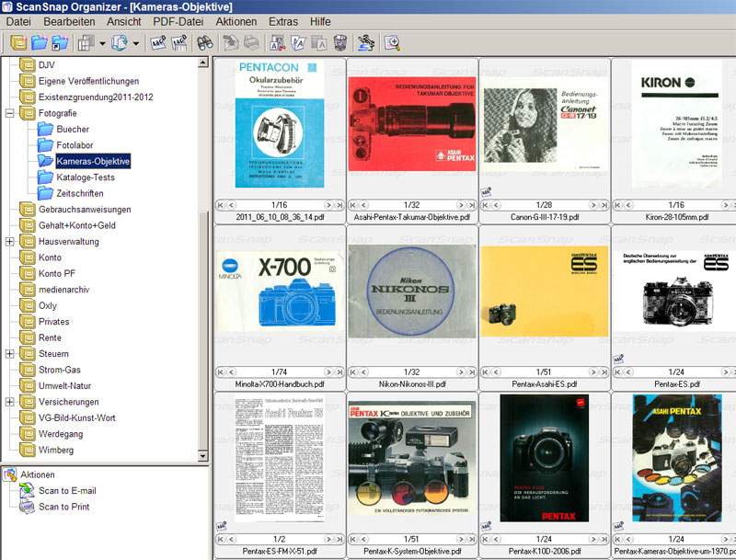Open the Datei menu
This screenshot has width=736, height=560.
pyautogui.click(x=18, y=21)
